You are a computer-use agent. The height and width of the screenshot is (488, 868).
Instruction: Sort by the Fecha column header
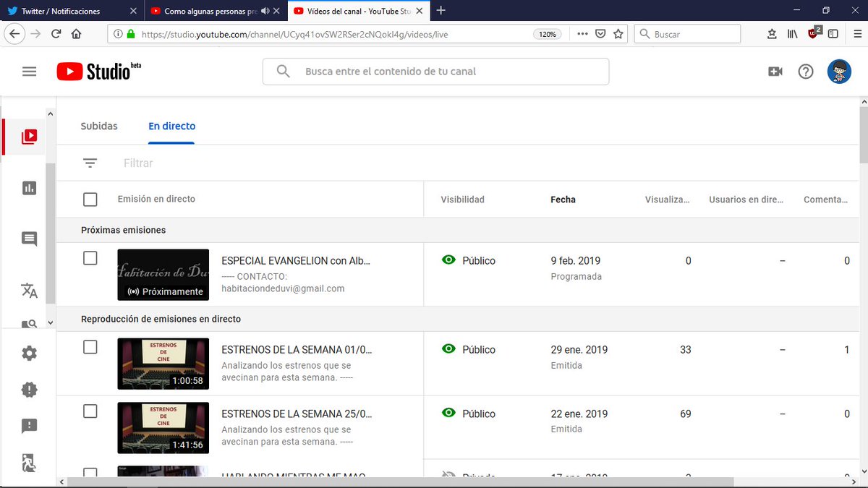pyautogui.click(x=563, y=200)
